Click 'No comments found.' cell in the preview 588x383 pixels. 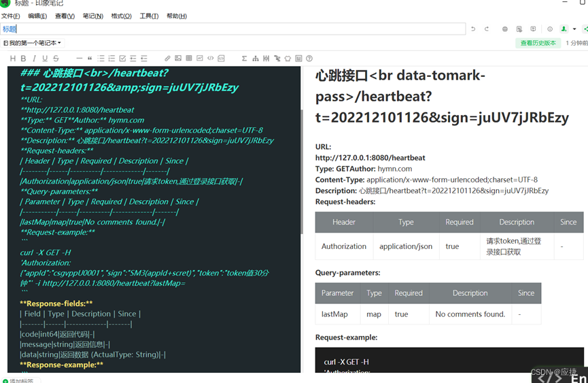470,314
